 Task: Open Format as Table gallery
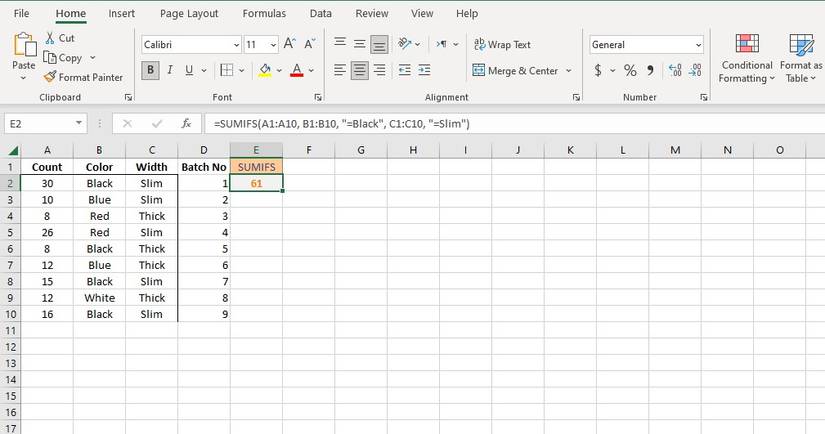801,58
